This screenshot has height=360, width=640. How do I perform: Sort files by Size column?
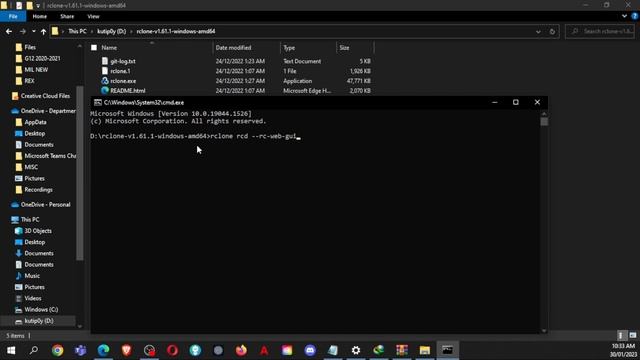coord(344,48)
